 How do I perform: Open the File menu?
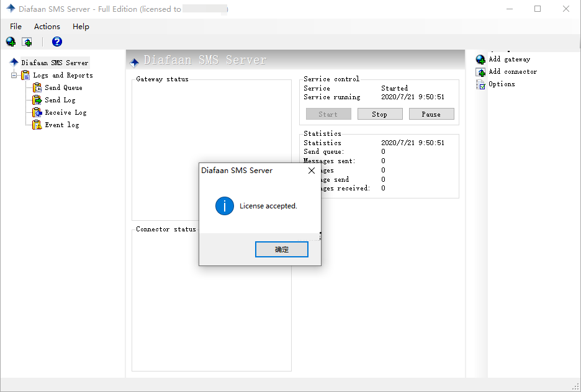tap(16, 26)
